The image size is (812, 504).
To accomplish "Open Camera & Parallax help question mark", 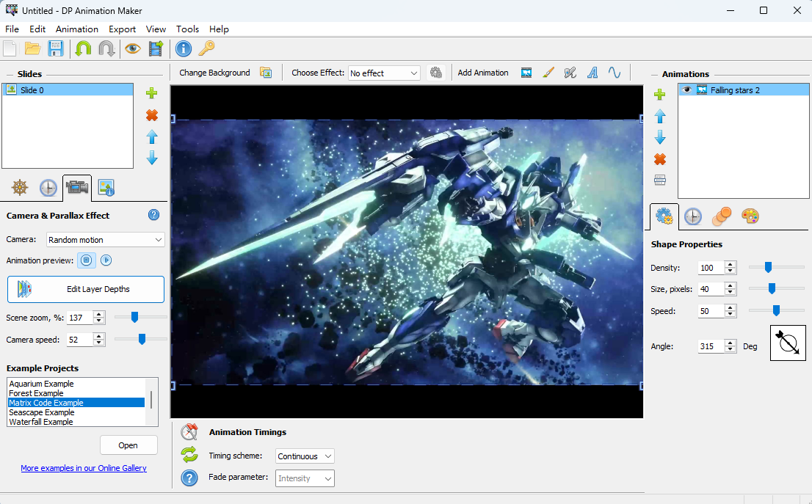I will [x=153, y=215].
